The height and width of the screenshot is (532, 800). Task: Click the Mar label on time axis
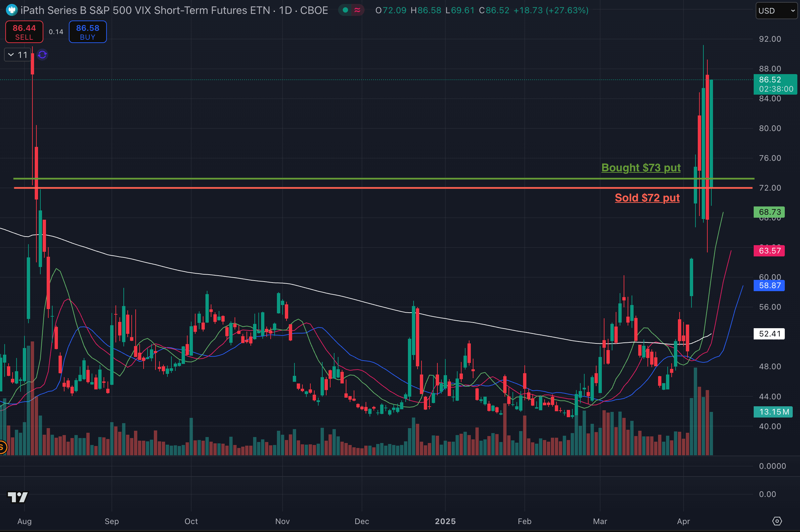tap(600, 521)
